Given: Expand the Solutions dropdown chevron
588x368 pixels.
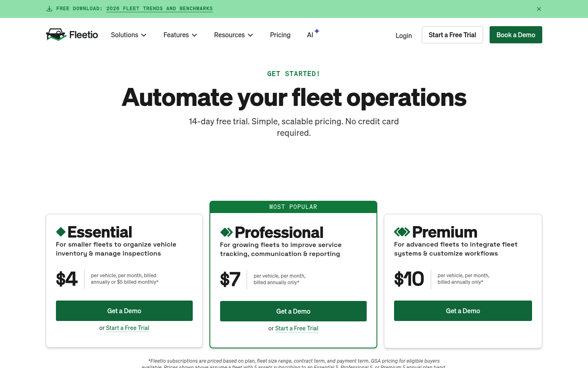Looking at the screenshot, I should coord(144,35).
